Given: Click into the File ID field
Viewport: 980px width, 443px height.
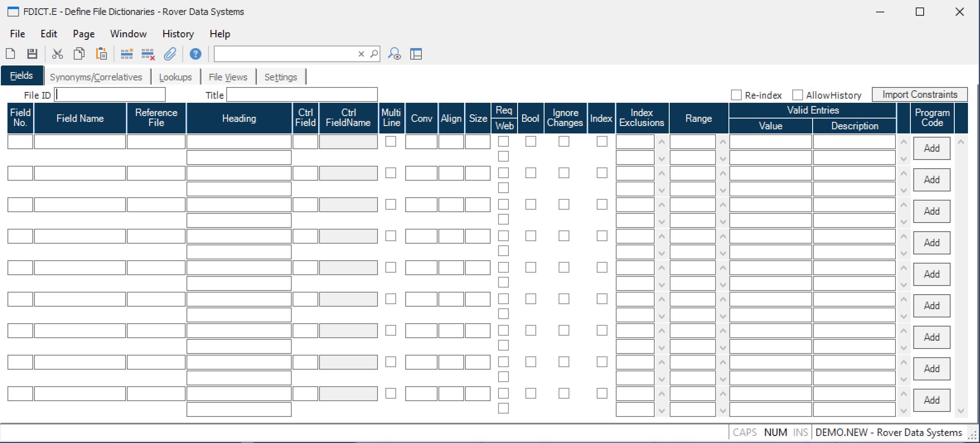Looking at the screenshot, I should click(110, 95).
